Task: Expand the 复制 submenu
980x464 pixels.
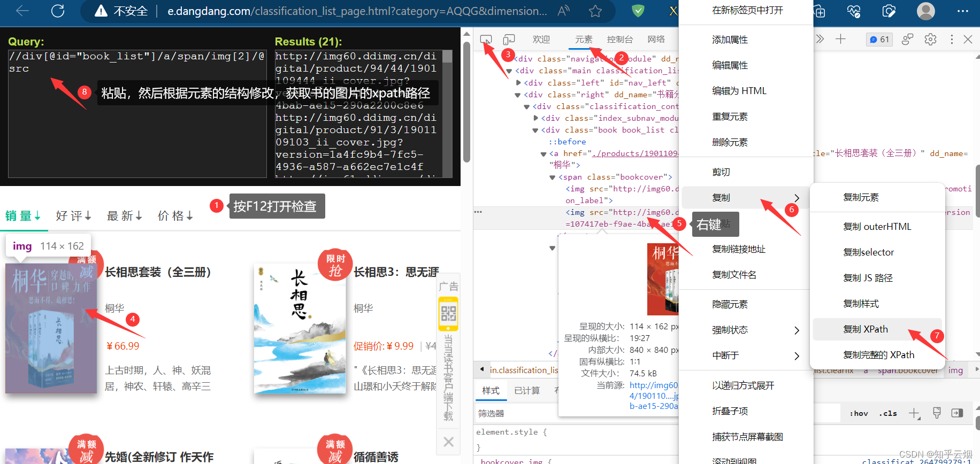Action: (x=746, y=198)
